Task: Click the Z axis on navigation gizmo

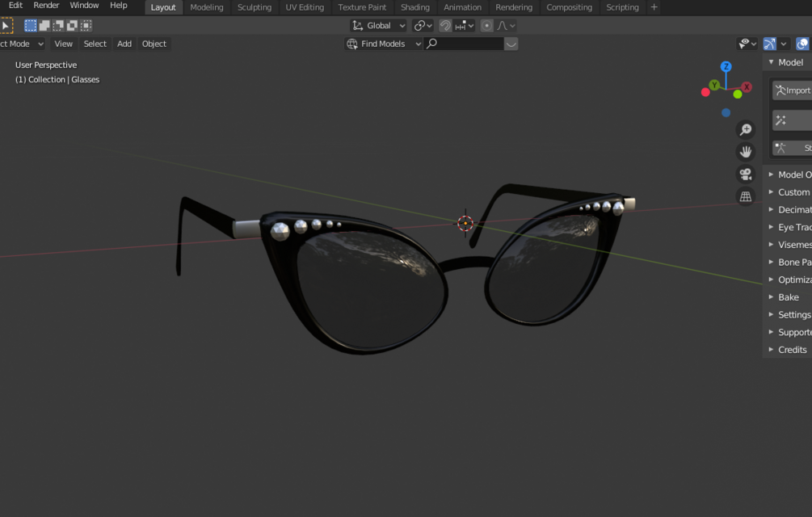Action: tap(726, 66)
